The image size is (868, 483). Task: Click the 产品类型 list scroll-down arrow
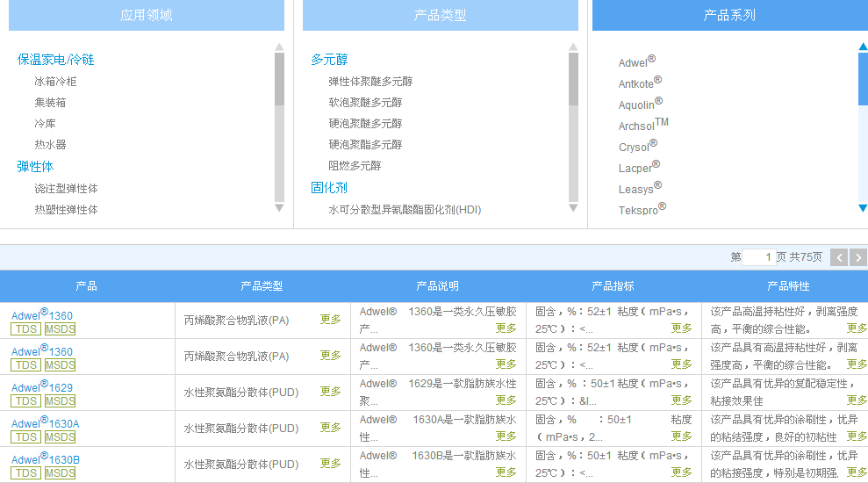point(573,208)
